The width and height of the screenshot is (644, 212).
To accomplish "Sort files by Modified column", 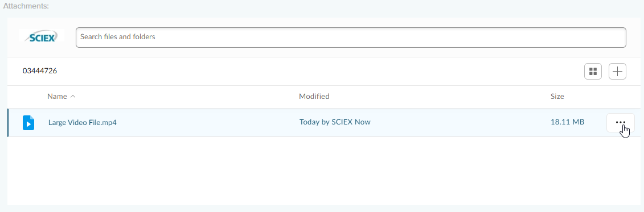I will (314, 97).
